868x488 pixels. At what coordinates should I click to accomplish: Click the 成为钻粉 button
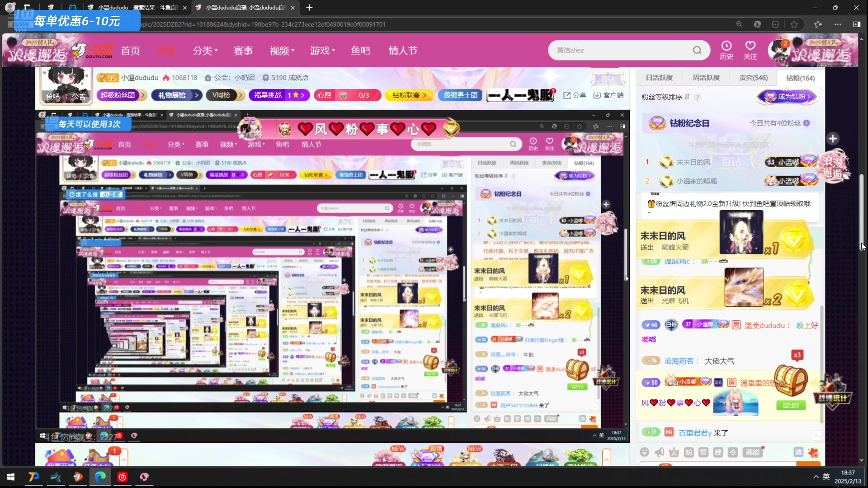click(x=788, y=96)
